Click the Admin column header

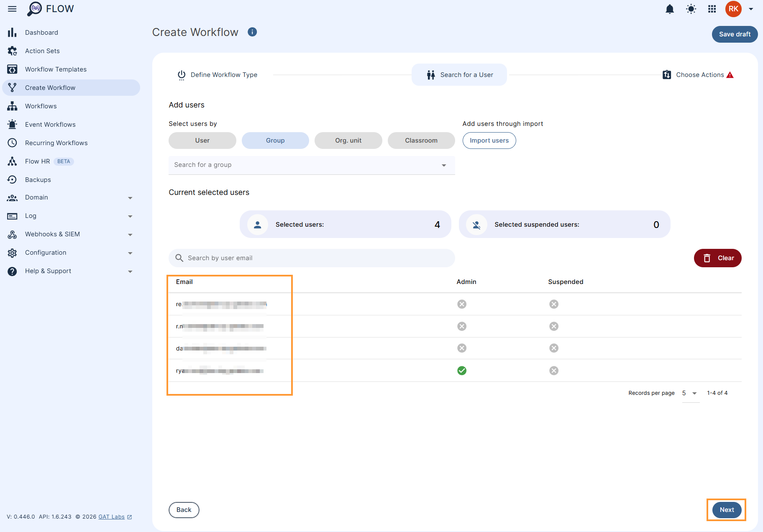[x=466, y=282]
